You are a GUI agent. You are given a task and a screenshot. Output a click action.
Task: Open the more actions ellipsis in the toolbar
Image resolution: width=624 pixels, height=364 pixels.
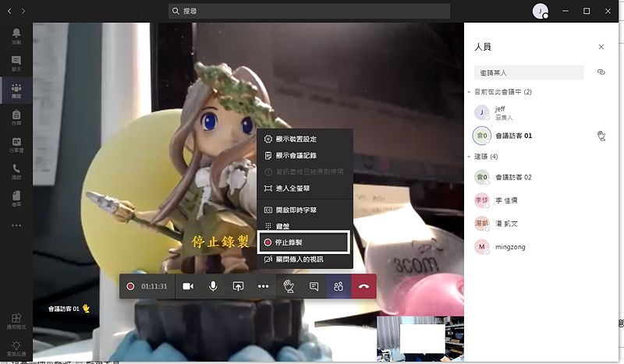click(x=263, y=286)
